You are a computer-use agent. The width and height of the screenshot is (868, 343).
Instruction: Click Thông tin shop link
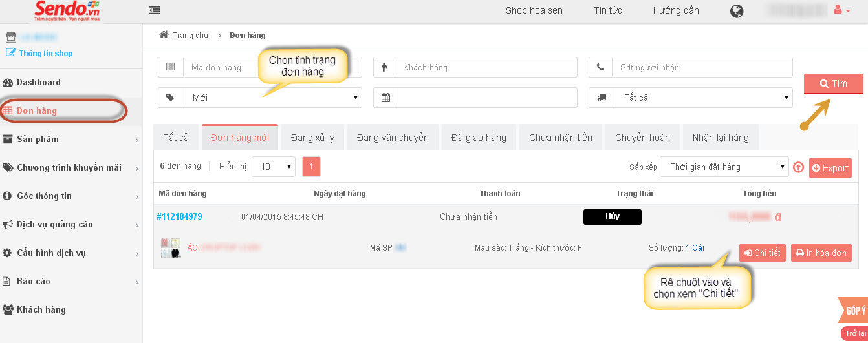(x=45, y=54)
